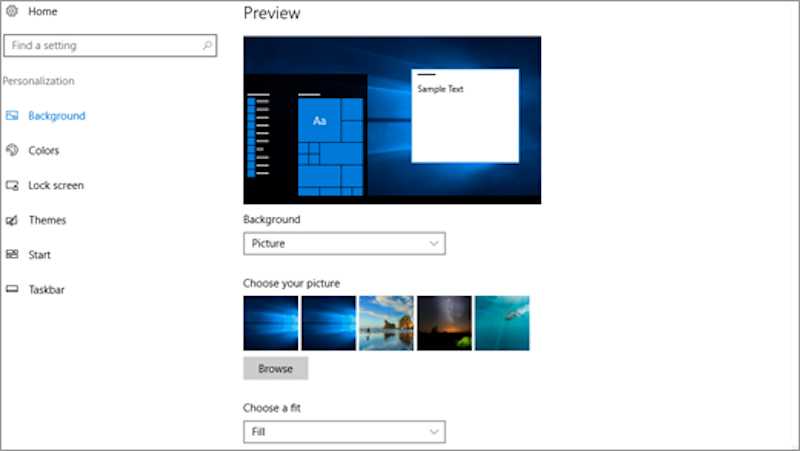
Task: Click the Aa tile in the preview
Action: click(320, 120)
